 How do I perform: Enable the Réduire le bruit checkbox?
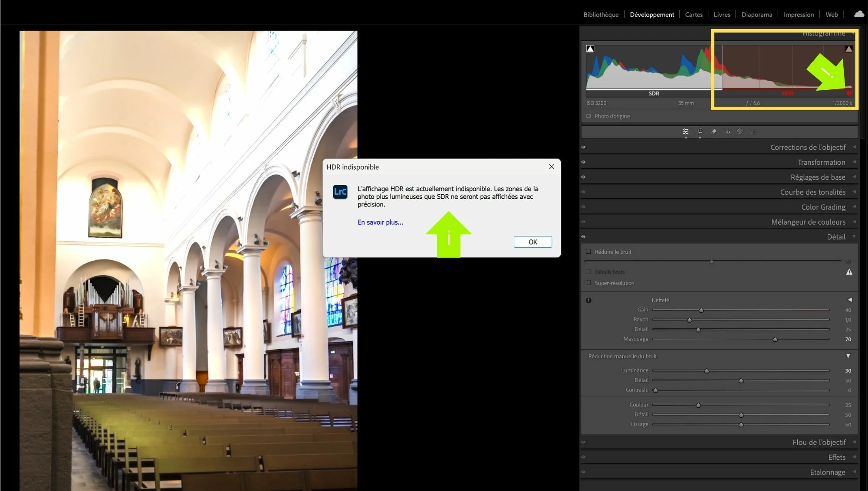click(589, 252)
